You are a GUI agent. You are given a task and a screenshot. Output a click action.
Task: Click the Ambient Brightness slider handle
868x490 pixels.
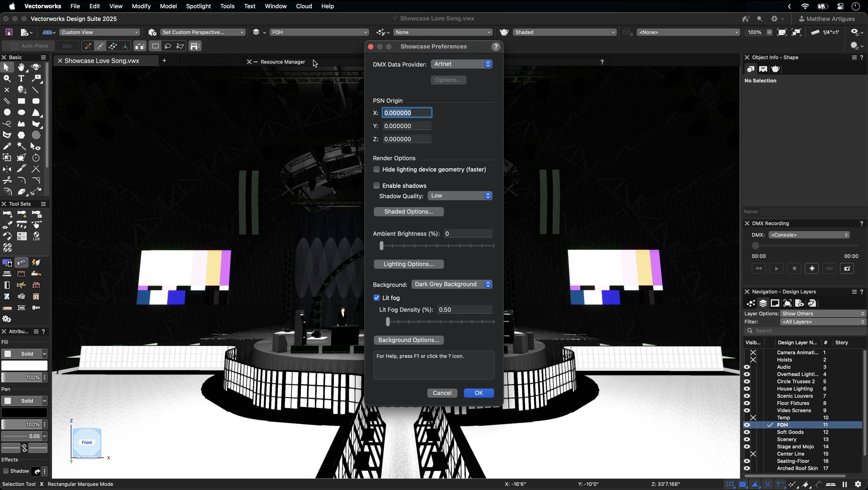pos(382,246)
